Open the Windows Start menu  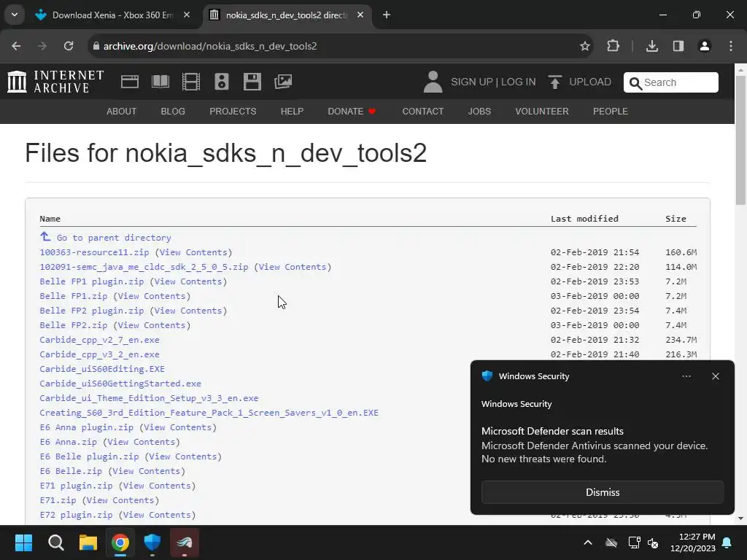click(23, 542)
